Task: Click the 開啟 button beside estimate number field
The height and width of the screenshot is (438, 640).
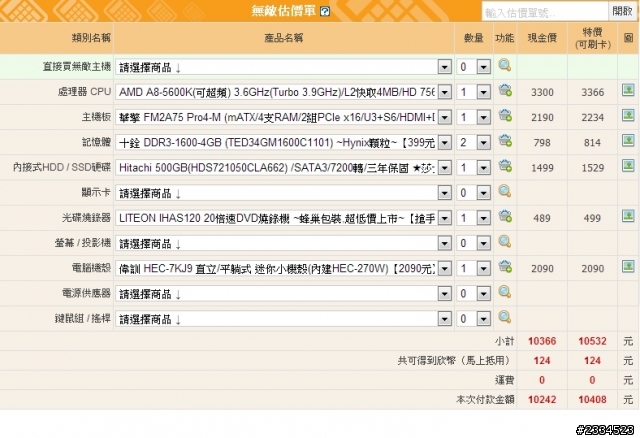Action: 622,11
